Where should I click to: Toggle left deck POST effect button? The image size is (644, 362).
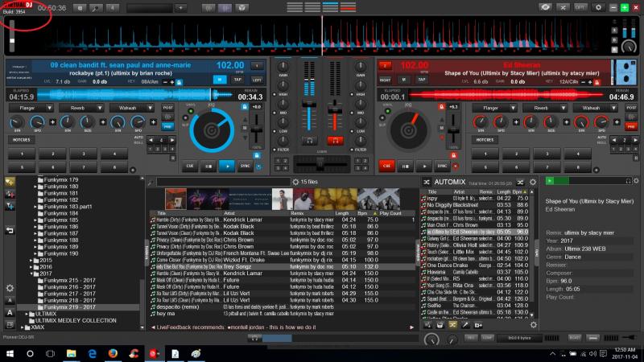point(167,108)
